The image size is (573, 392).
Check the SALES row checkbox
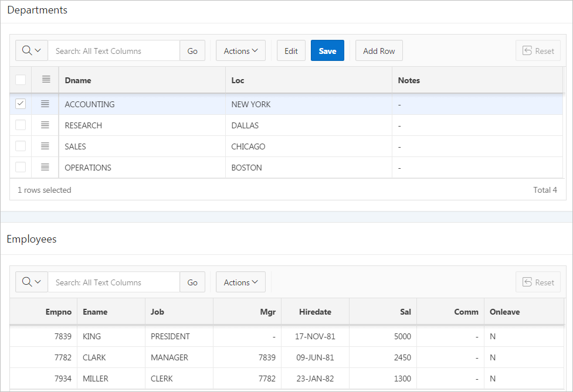point(21,146)
